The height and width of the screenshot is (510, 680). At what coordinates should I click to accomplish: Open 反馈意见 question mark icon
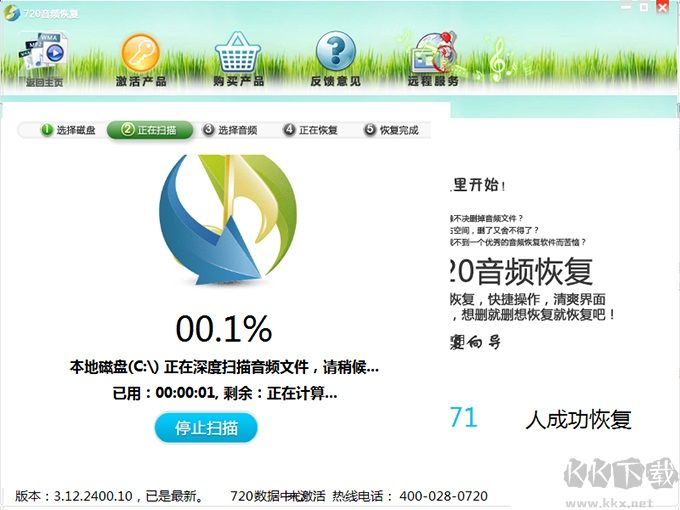(336, 58)
